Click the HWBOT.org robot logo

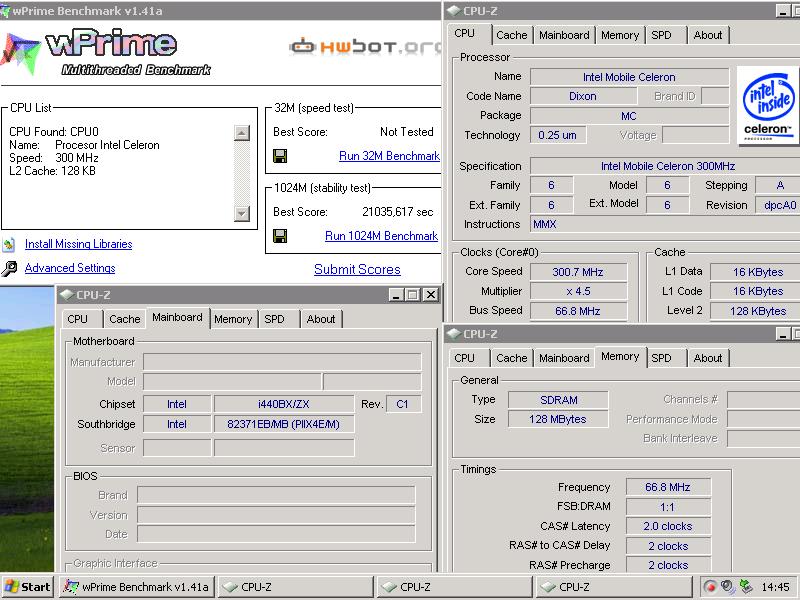point(303,46)
